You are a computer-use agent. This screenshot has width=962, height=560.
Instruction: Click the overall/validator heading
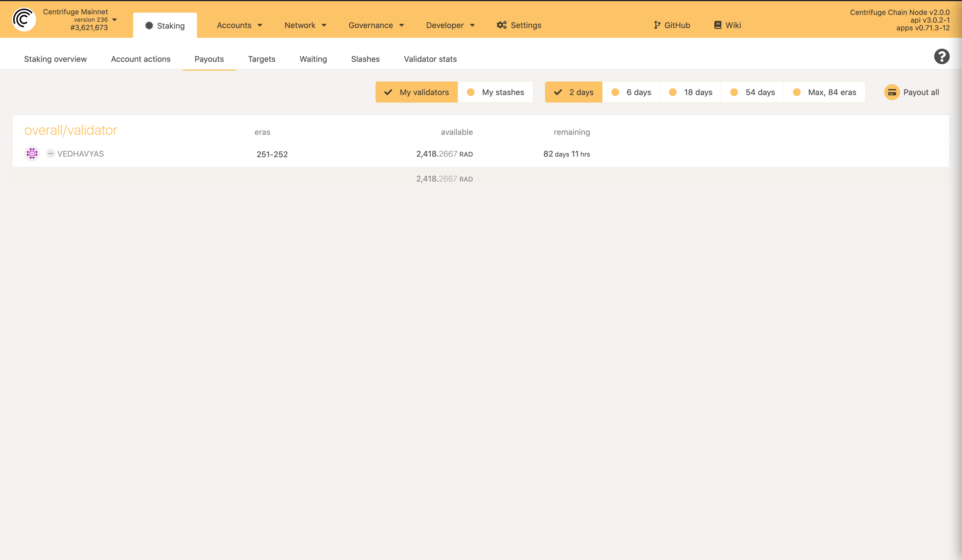tap(71, 130)
